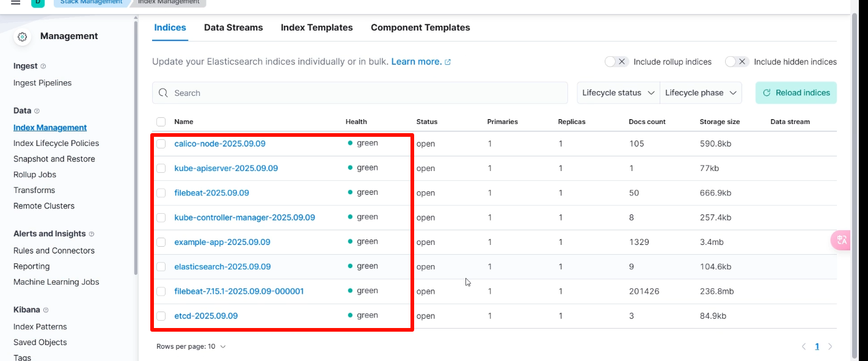This screenshot has width=868, height=361.
Task: Click the info icon beside Alerts and Insights
Action: coord(92,234)
